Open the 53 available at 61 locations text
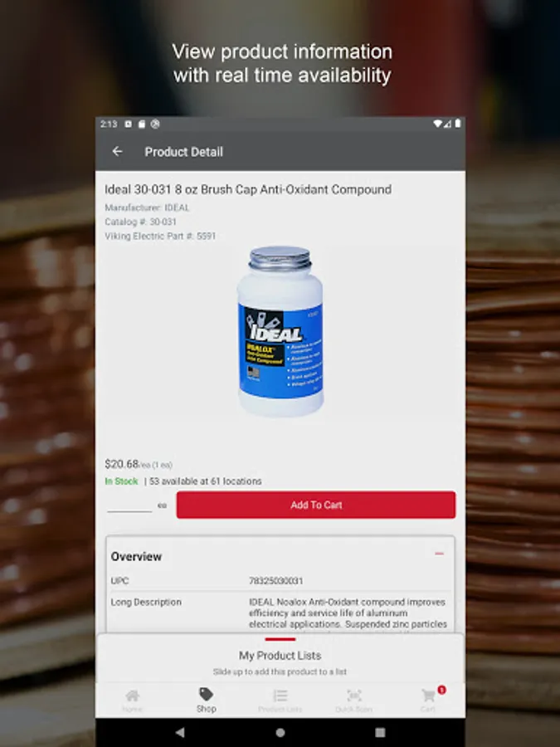Viewport: 560px width, 747px height. pyautogui.click(x=205, y=481)
